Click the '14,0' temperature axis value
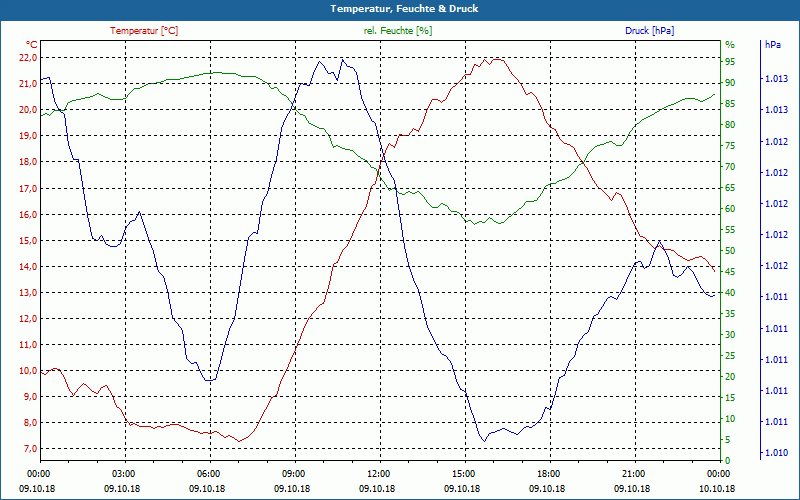The image size is (800, 500). pos(28,267)
